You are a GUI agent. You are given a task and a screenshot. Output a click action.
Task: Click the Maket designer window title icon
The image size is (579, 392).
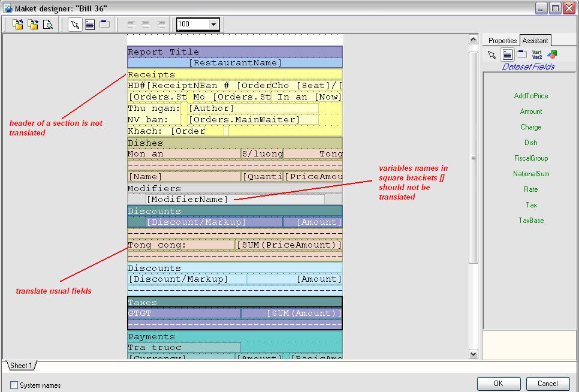pyautogui.click(x=8, y=8)
